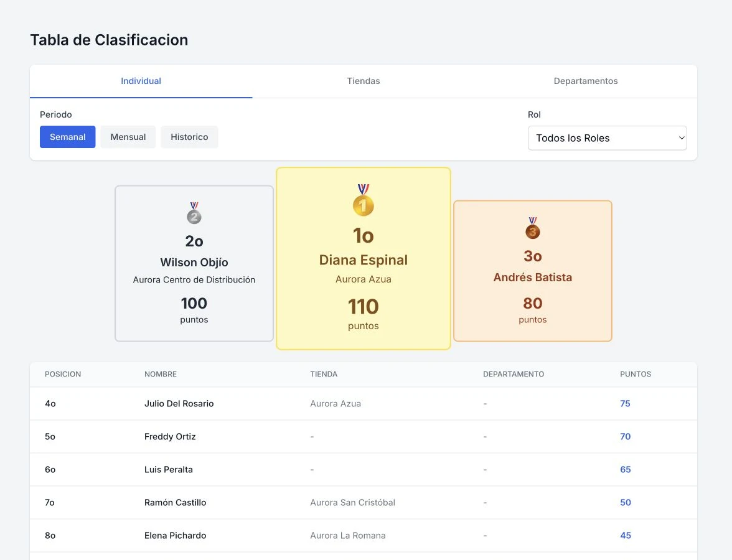This screenshot has height=560, width=732.
Task: Click the Andrés Batista third place card
Action: (533, 271)
